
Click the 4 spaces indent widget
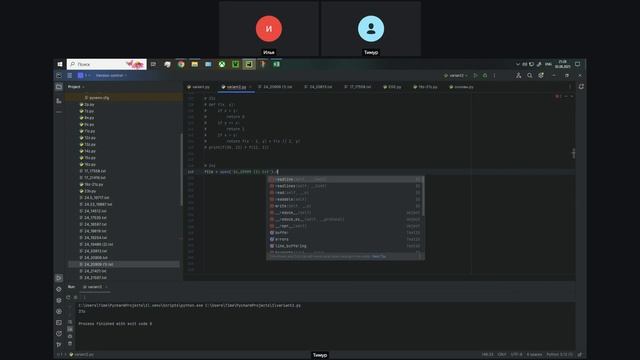pyautogui.click(x=534, y=354)
